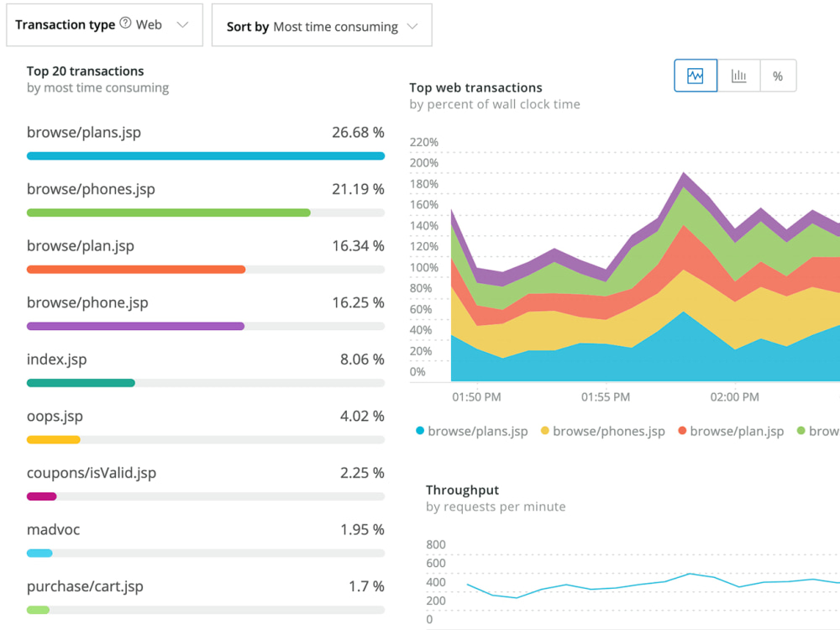Open the coupons/isValid.jsp transaction
This screenshot has width=840, height=630.
coord(92,473)
